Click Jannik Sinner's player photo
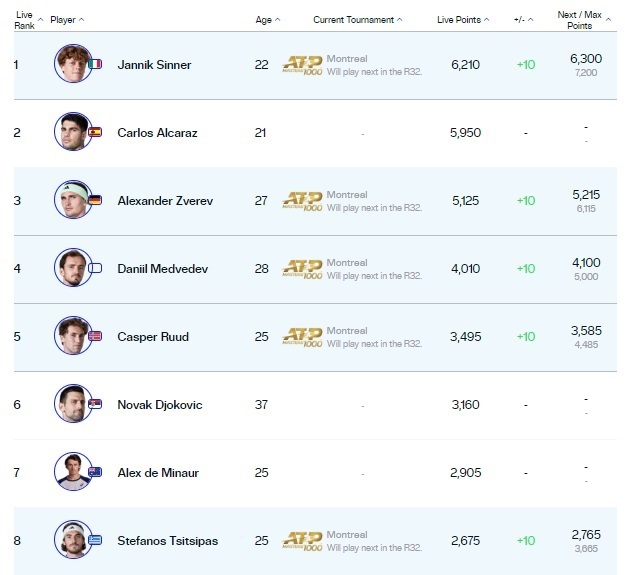 pos(72,65)
